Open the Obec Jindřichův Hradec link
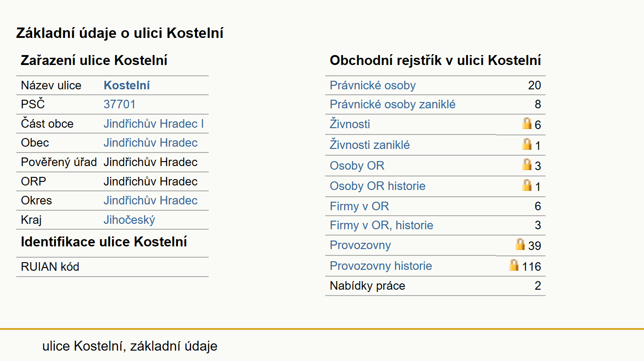Image resolution: width=644 pixels, height=361 pixels. 151,143
